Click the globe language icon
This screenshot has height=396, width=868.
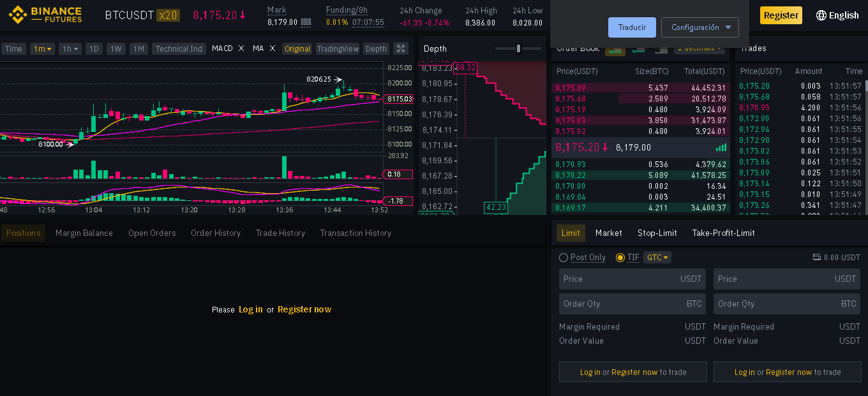(821, 15)
